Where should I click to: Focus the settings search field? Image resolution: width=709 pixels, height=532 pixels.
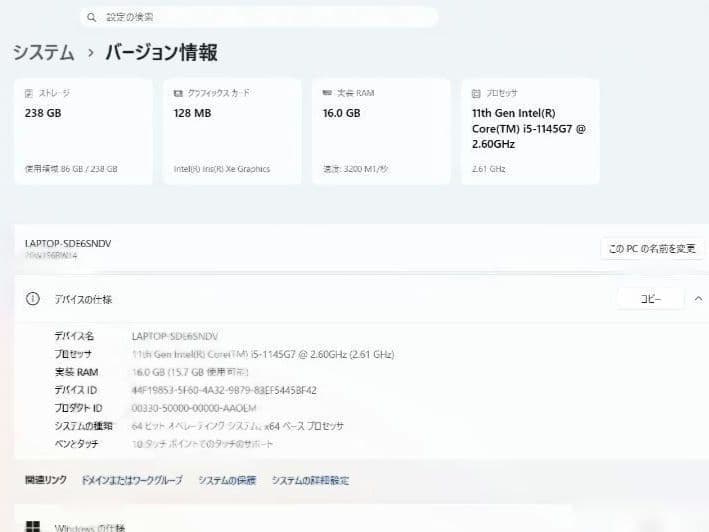click(259, 18)
